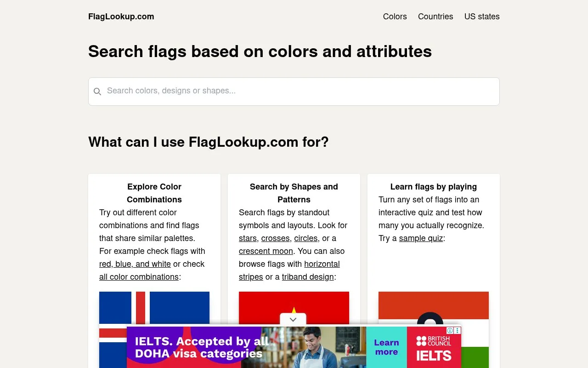Go to FlagLookup.com home logo
588x368 pixels.
[121, 17]
